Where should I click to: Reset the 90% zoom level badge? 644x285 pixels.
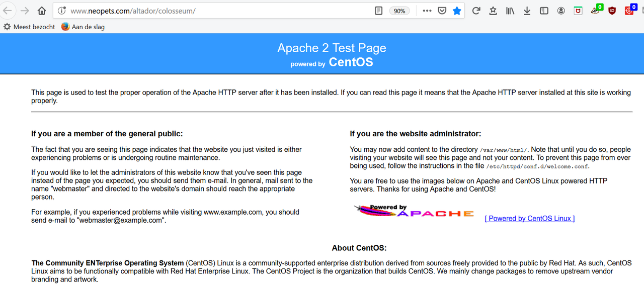pyautogui.click(x=399, y=11)
